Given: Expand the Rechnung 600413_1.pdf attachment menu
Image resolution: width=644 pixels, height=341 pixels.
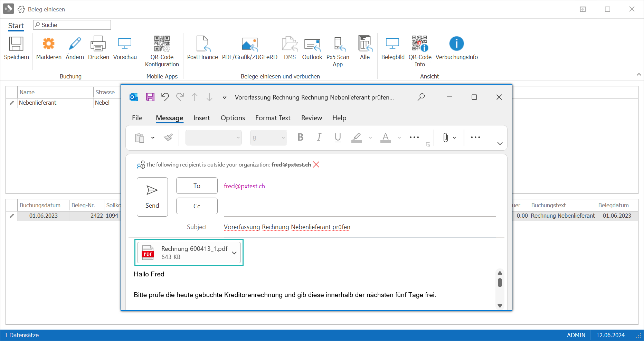Looking at the screenshot, I should pyautogui.click(x=234, y=253).
